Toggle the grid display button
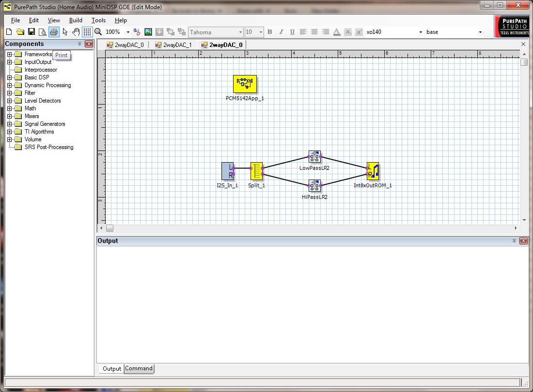The image size is (533, 392). [87, 32]
